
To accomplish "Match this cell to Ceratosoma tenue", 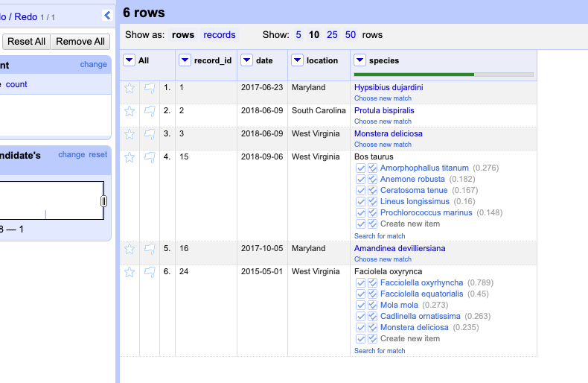I will pyautogui.click(x=361, y=190).
